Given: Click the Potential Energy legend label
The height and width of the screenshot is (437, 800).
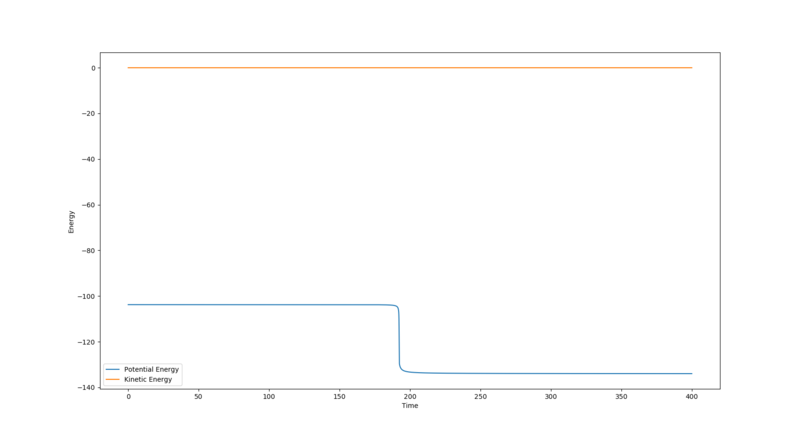Looking at the screenshot, I should click(152, 369).
